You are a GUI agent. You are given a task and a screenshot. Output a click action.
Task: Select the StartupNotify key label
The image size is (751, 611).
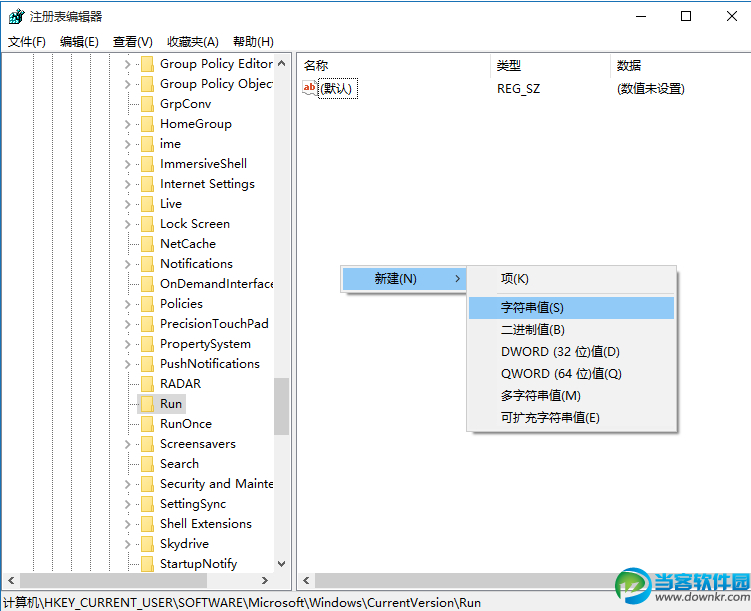coord(198,564)
